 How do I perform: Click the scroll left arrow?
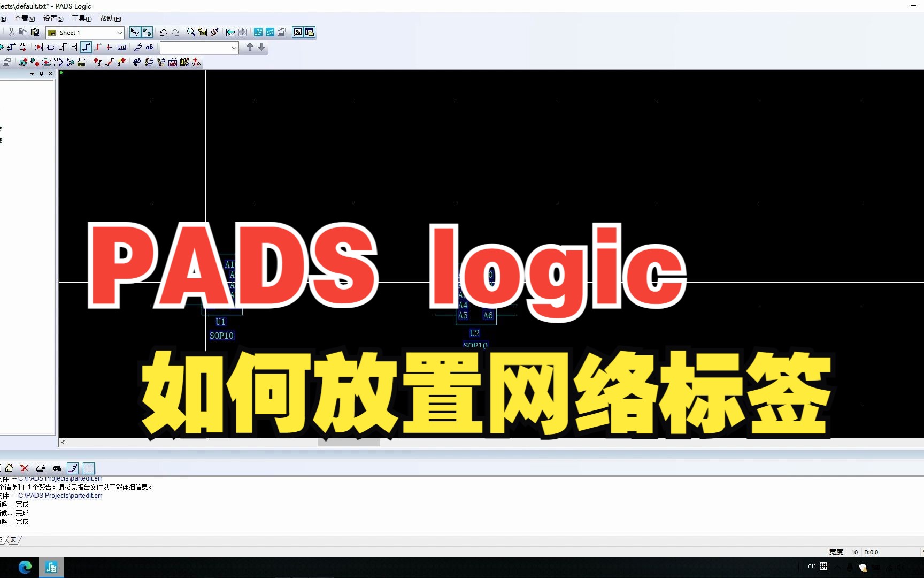tap(63, 443)
